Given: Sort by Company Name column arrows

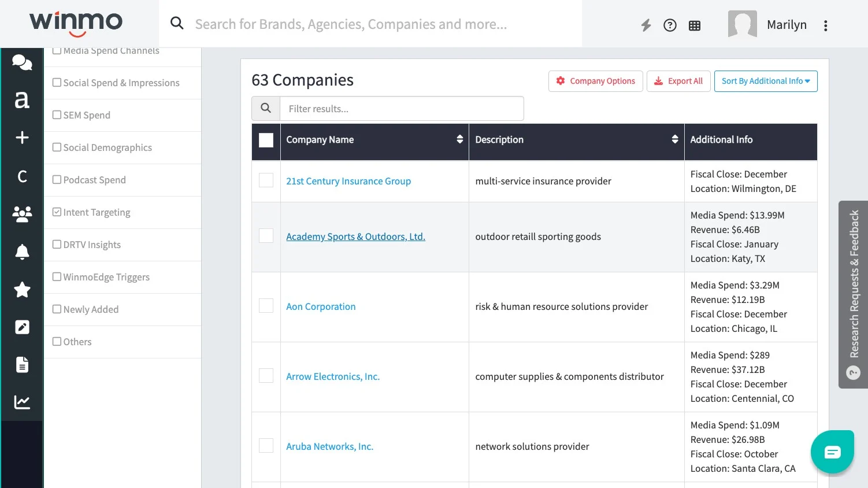Looking at the screenshot, I should [459, 139].
